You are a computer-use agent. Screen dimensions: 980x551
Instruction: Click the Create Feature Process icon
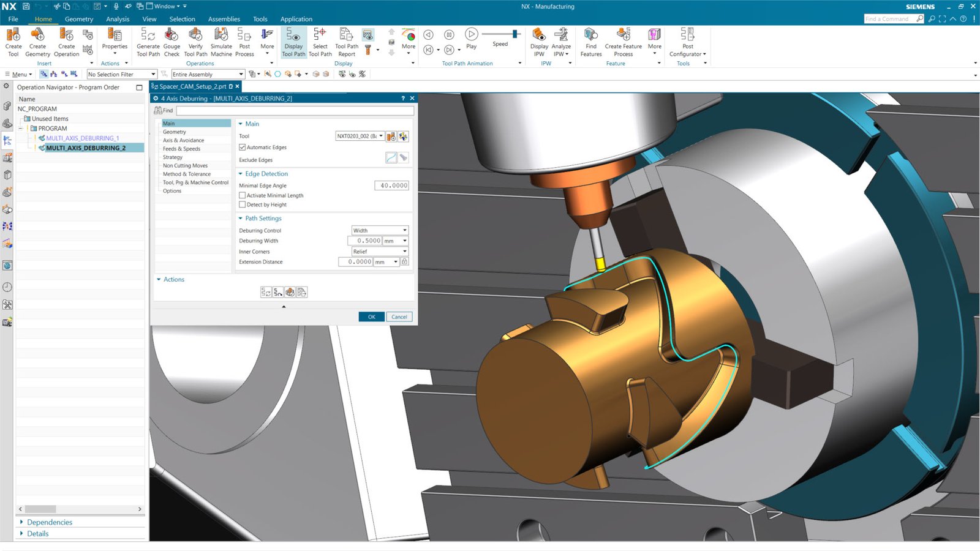point(622,42)
